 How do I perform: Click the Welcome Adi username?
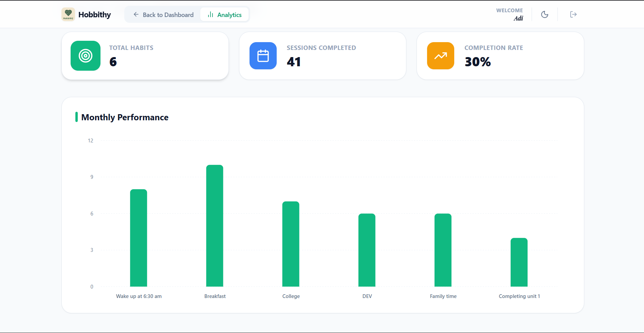(509, 14)
